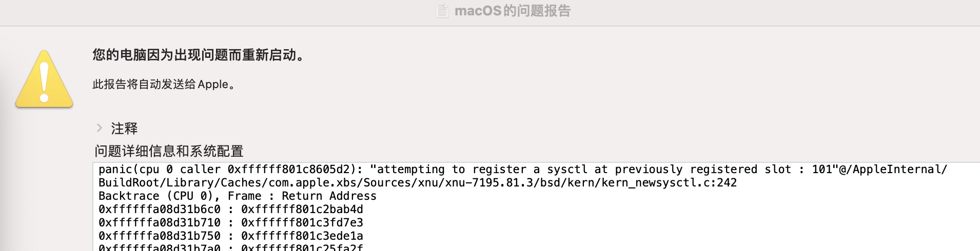Click the text 此报告将自动发送给Apple
This screenshot has width=980, height=251.
164,85
